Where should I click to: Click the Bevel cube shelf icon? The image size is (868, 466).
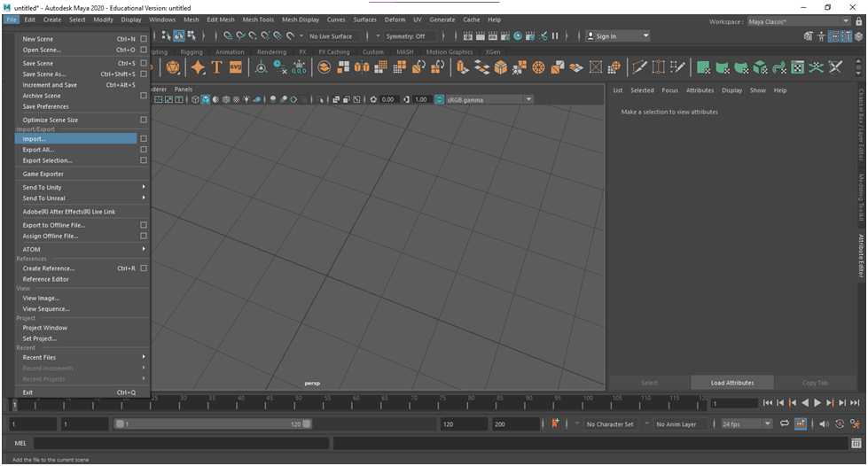pos(500,67)
